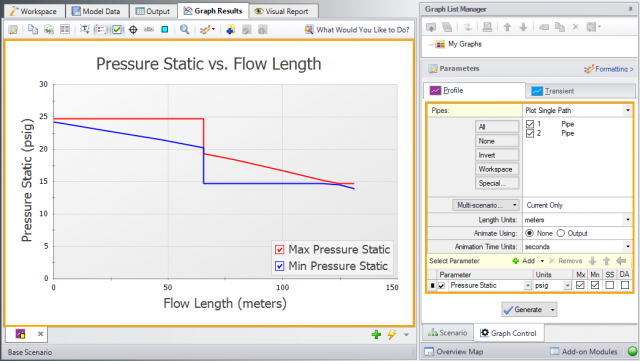Click the move down arrow in Graph List Manager
640x361 pixels.
(523, 27)
